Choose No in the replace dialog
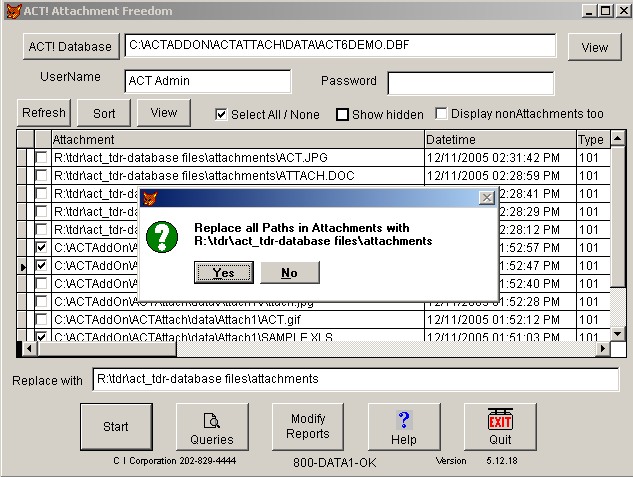This screenshot has height=477, width=633. (x=290, y=273)
